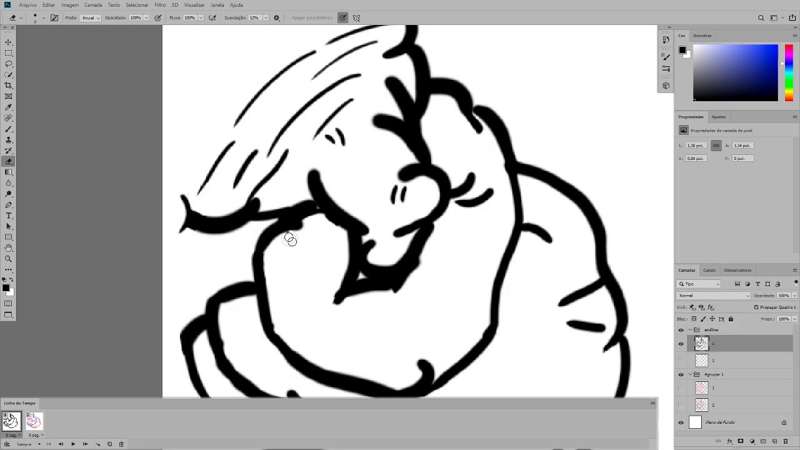
Task: Select the second frame thumbnail in timeline
Action: 34,421
